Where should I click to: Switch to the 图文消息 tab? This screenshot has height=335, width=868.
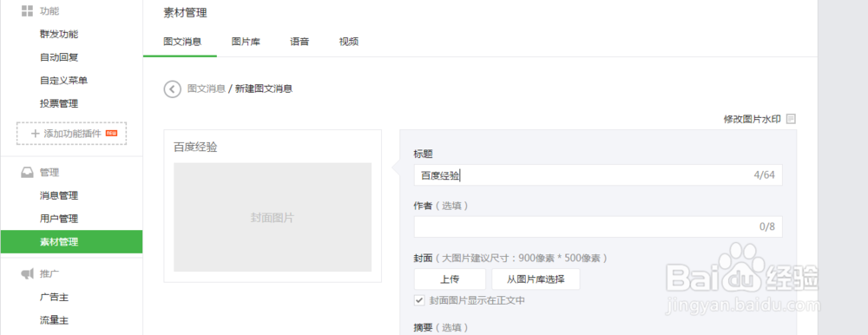tap(182, 42)
